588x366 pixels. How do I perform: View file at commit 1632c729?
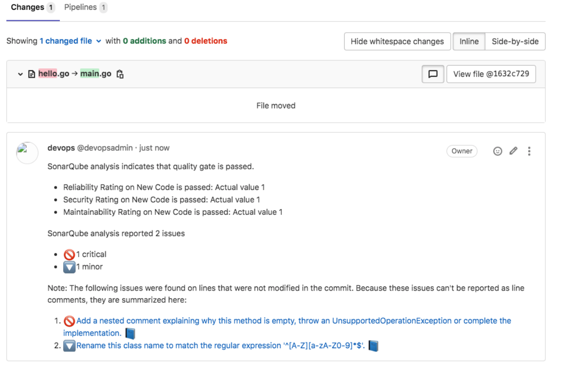pos(491,74)
